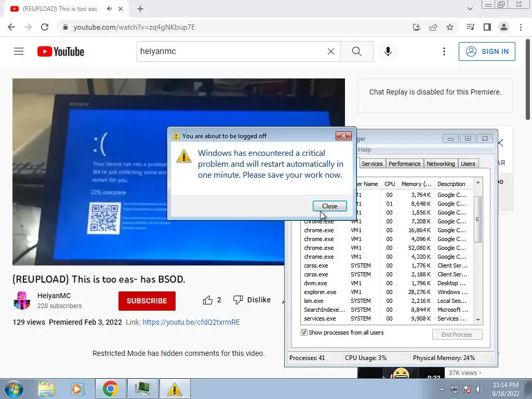Open YouTube settings three-dot menu
Screen dimensions: 532x399
444,51
